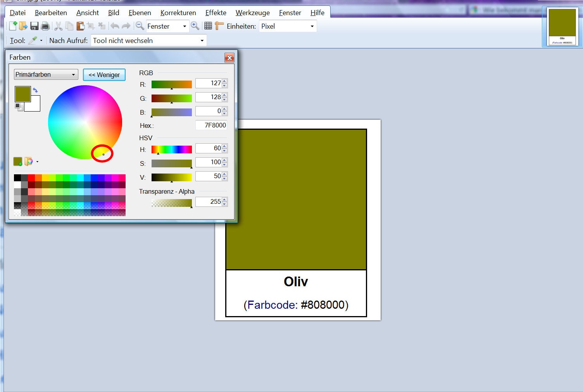Click the Hue slider in HSV
The width and height of the screenshot is (583, 392).
[x=172, y=150]
